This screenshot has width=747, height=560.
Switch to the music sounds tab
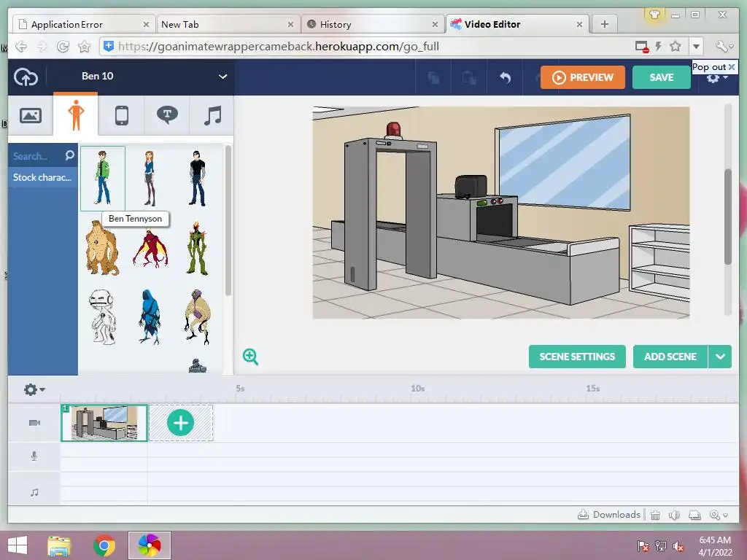(212, 115)
